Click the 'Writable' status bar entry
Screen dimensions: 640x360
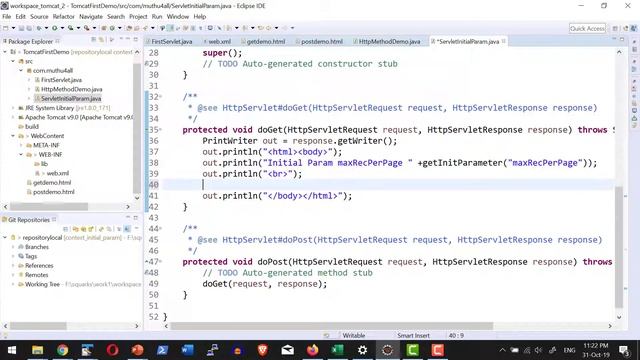point(353,336)
